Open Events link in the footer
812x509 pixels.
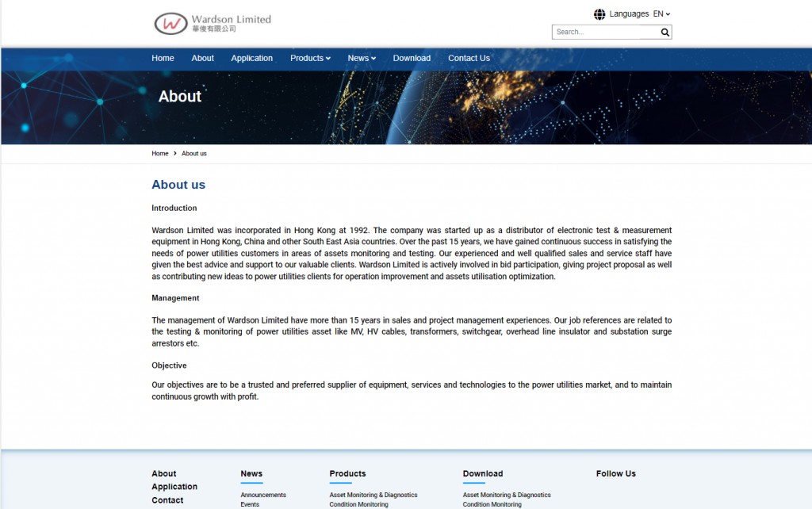[x=250, y=504]
